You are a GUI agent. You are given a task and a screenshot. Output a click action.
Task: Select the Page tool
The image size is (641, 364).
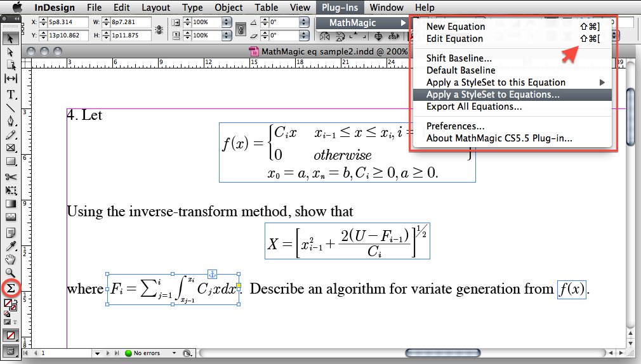[11, 65]
